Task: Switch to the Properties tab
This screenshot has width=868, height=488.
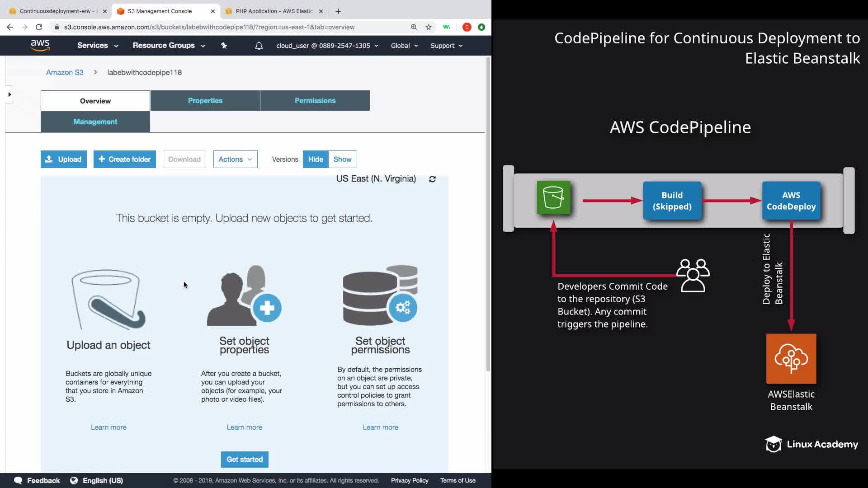Action: pos(205,100)
